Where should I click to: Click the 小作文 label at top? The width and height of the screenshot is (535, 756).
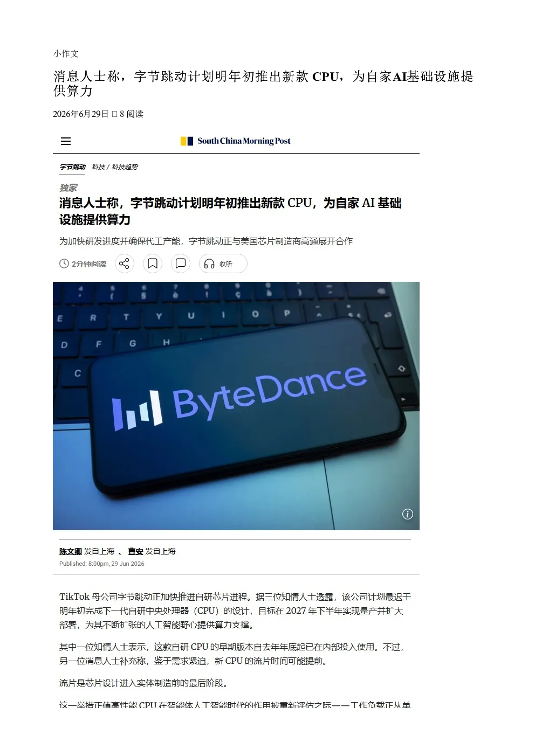point(66,53)
